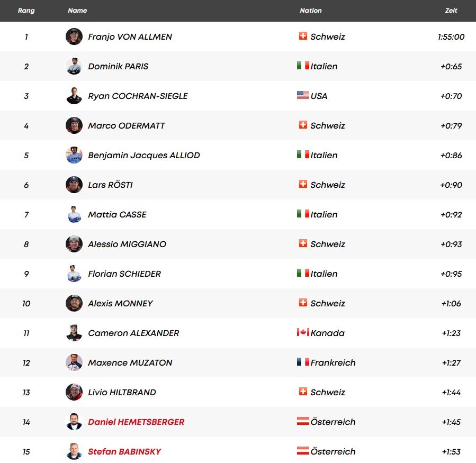
Task: Click Dominik Paris's avatar photo
Action: (x=74, y=66)
